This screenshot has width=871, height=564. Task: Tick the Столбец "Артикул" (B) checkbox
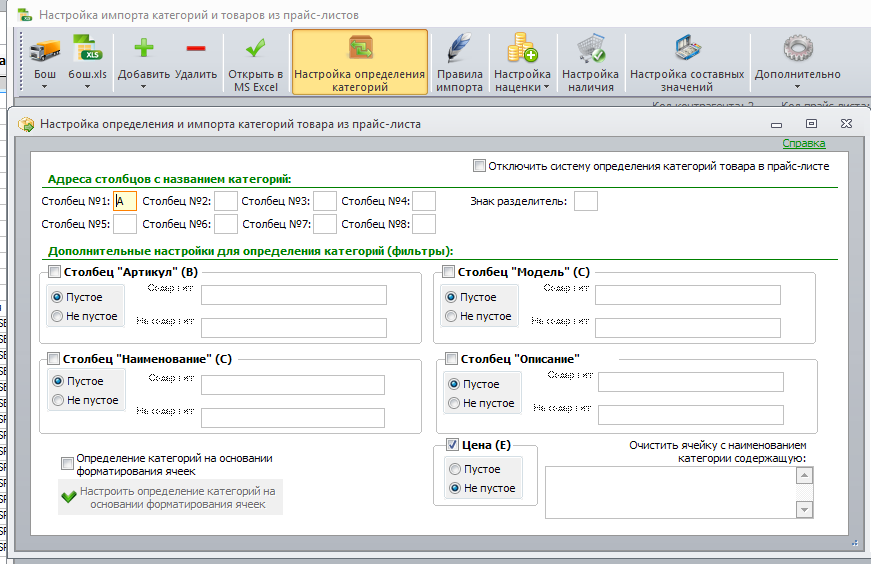54,272
